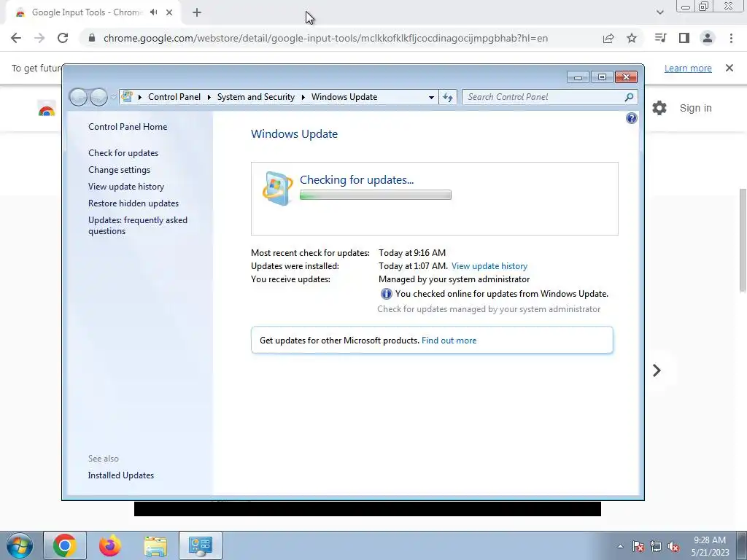Click the Chrome address bar URL
Screen dimensions: 747x560
[325, 38]
